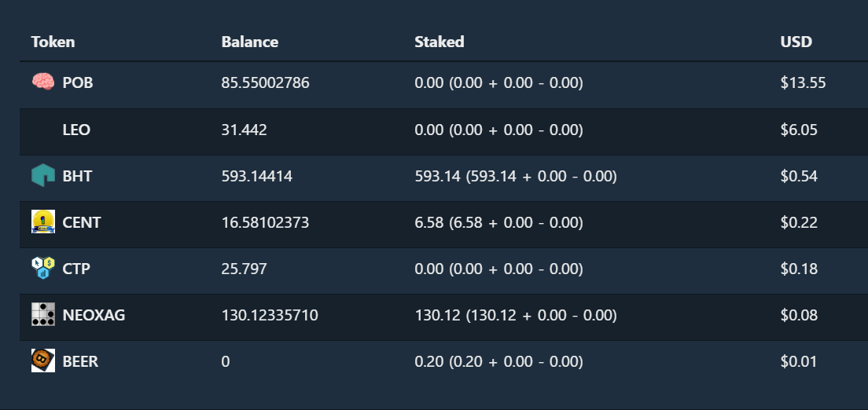Click BHT staked value 593.14

click(438, 177)
